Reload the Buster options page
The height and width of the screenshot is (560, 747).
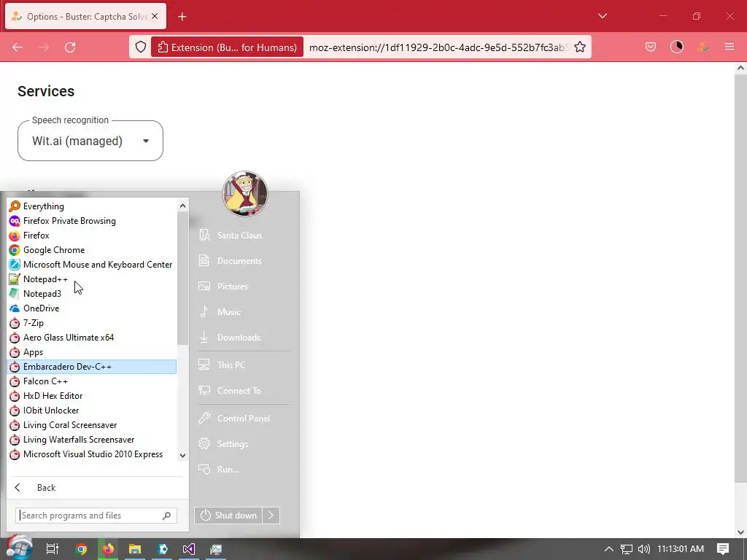(70, 47)
